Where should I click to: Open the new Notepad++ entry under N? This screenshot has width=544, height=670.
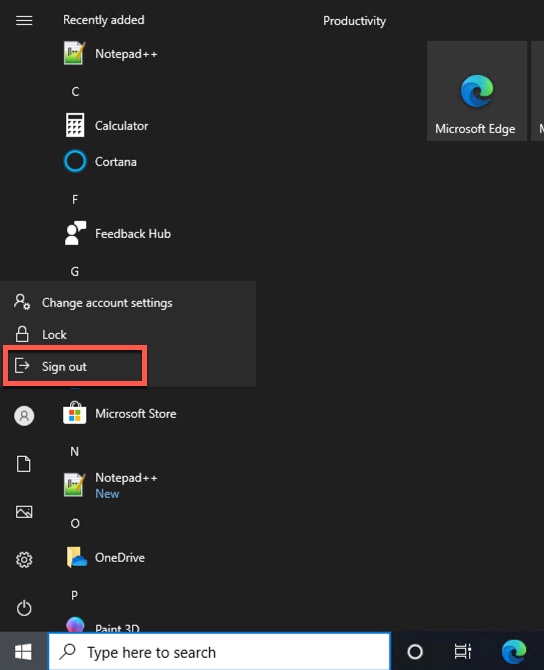click(110, 485)
